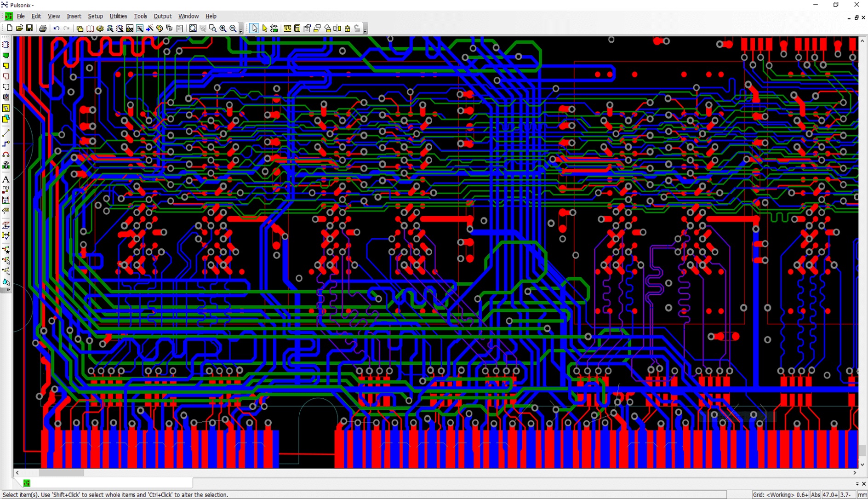
Task: Select the dashed rectangle area tool
Action: [6, 87]
